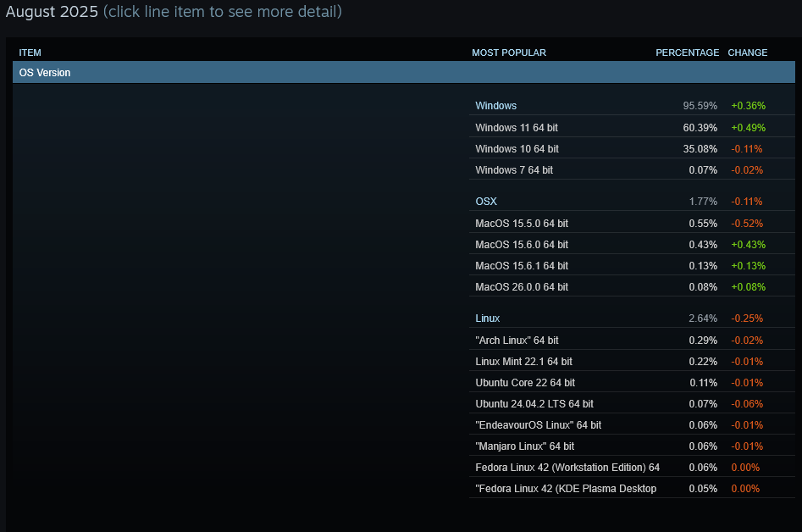Click the Linux 2.64% percentage value
Screen dimensions: 802x532
tap(703, 319)
